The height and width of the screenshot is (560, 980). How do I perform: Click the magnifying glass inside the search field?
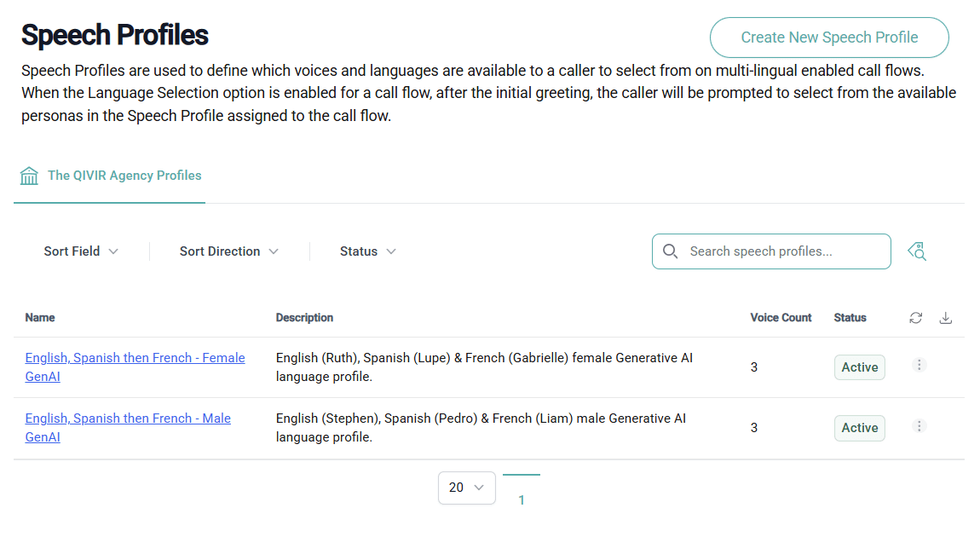pos(671,251)
